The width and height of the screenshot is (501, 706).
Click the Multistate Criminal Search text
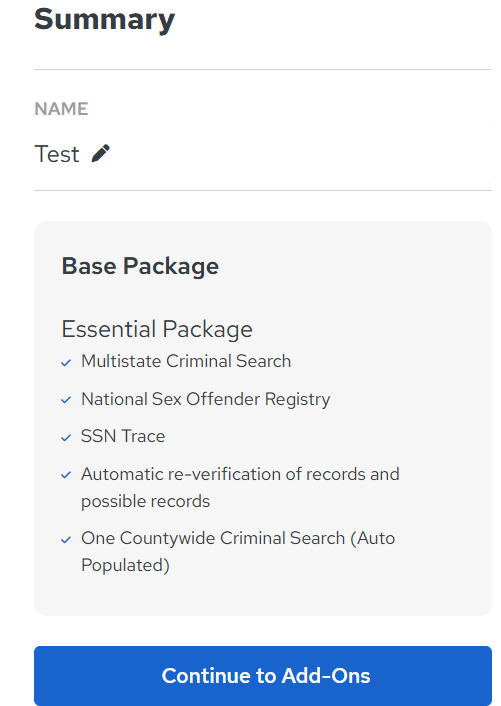[x=186, y=361]
